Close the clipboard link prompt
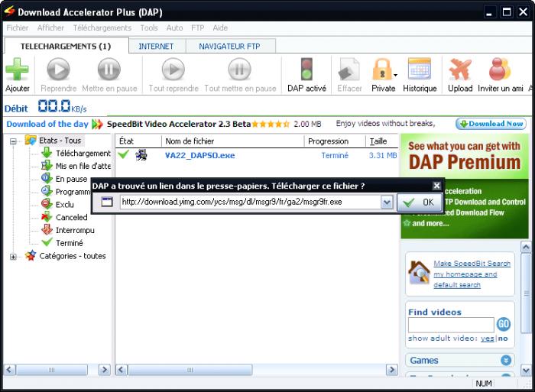The width and height of the screenshot is (535, 392). (x=436, y=186)
